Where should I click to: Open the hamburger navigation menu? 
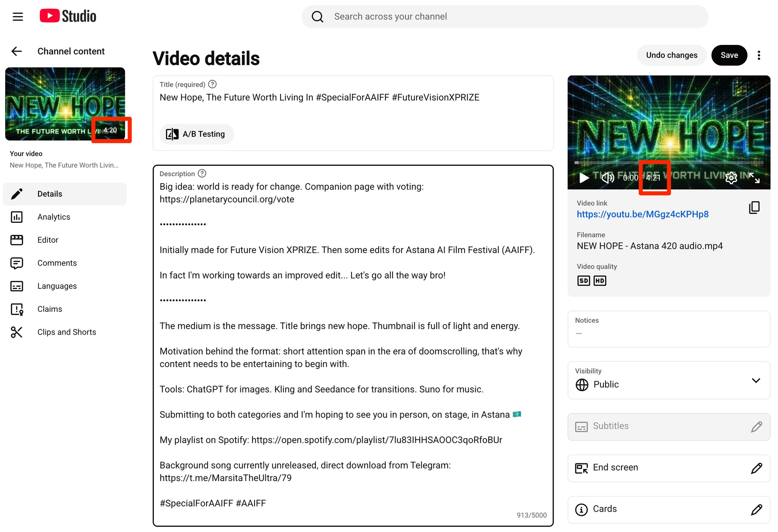(x=18, y=17)
